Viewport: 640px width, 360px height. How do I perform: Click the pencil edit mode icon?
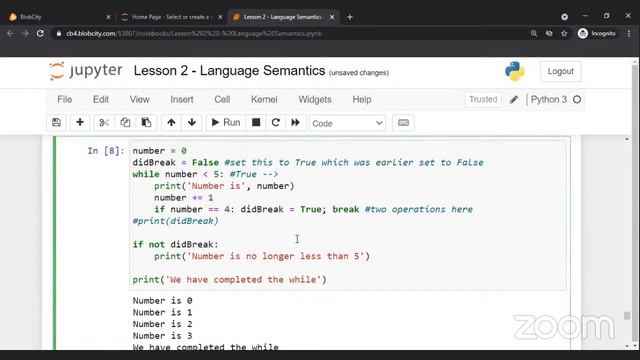click(513, 99)
